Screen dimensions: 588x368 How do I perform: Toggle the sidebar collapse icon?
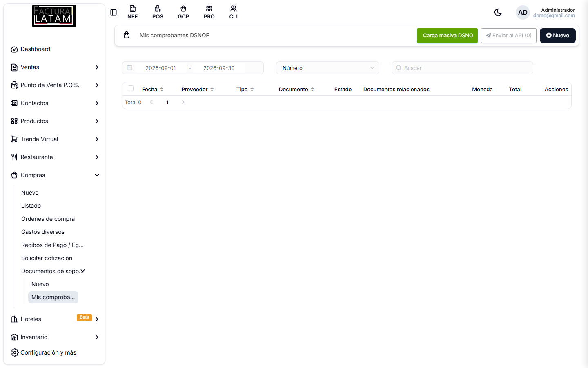tap(114, 12)
